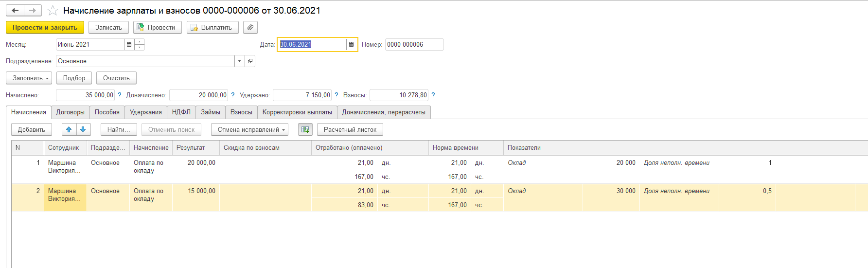Viewport: 868px width, 268px height.
Task: Move row down with blue down arrow
Action: (83, 129)
